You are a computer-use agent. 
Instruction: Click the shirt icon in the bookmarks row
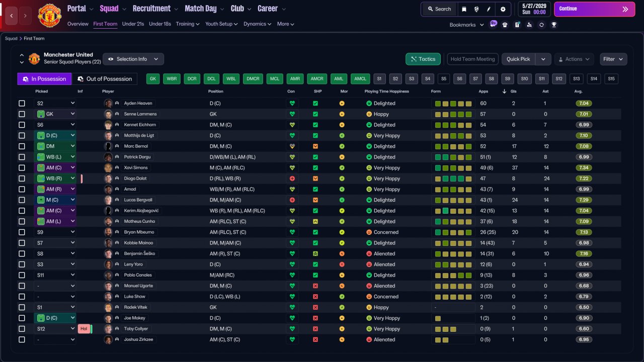[x=505, y=25]
